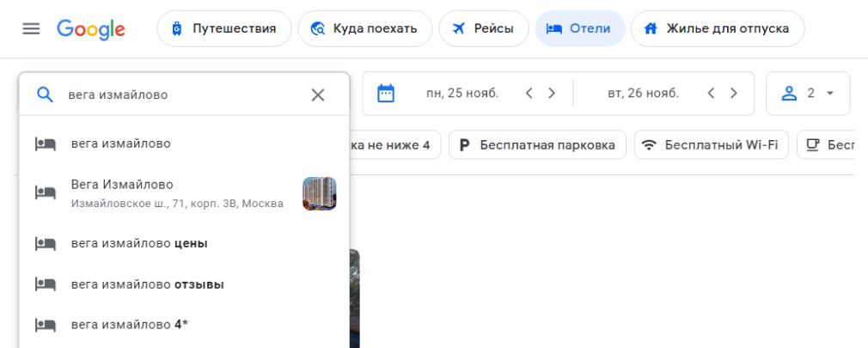Open the guests count dropdown

(808, 94)
